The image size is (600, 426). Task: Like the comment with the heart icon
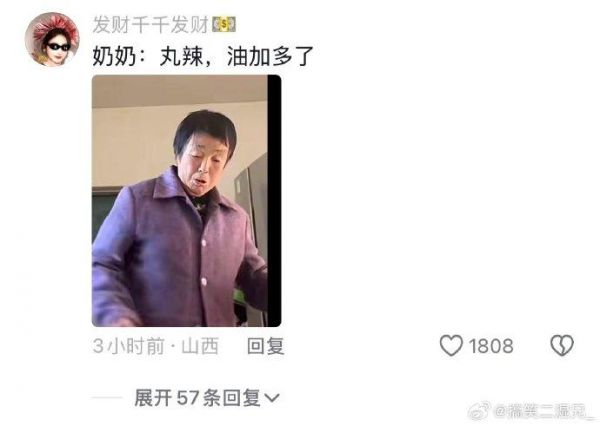click(x=451, y=345)
